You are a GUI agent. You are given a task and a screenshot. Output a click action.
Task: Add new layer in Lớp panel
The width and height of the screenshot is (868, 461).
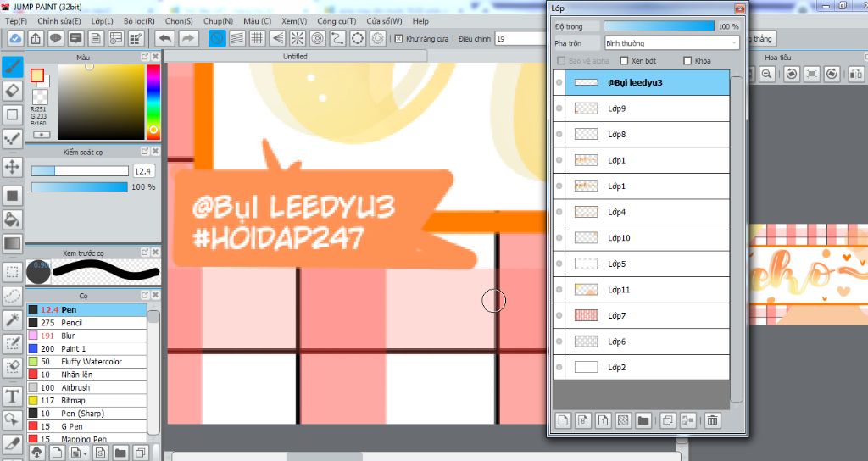(x=563, y=420)
